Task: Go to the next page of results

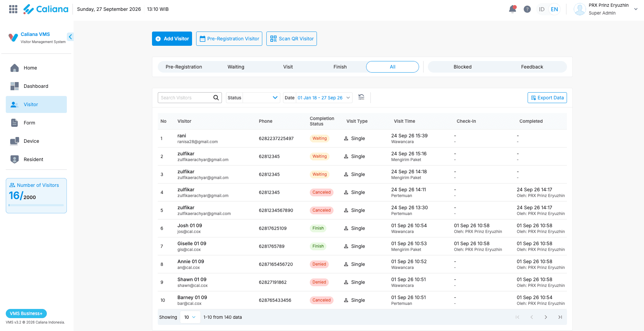Action: [x=546, y=317]
